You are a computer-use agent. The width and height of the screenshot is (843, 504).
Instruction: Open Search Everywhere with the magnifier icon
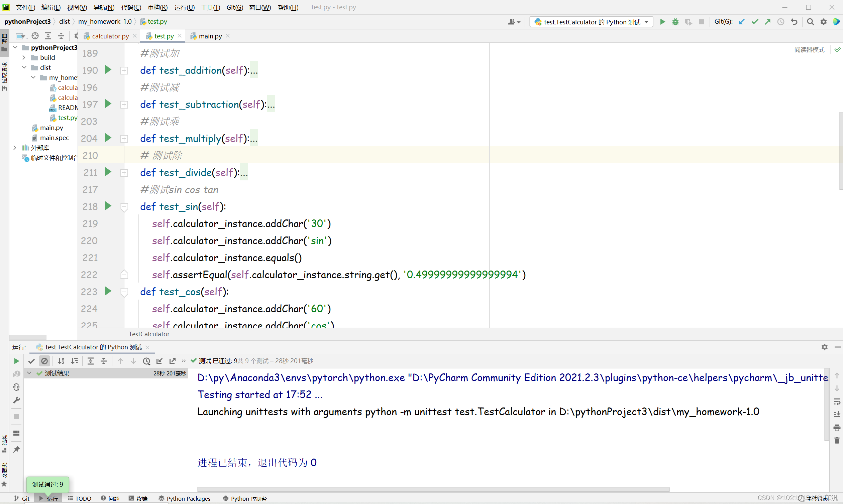pos(810,22)
